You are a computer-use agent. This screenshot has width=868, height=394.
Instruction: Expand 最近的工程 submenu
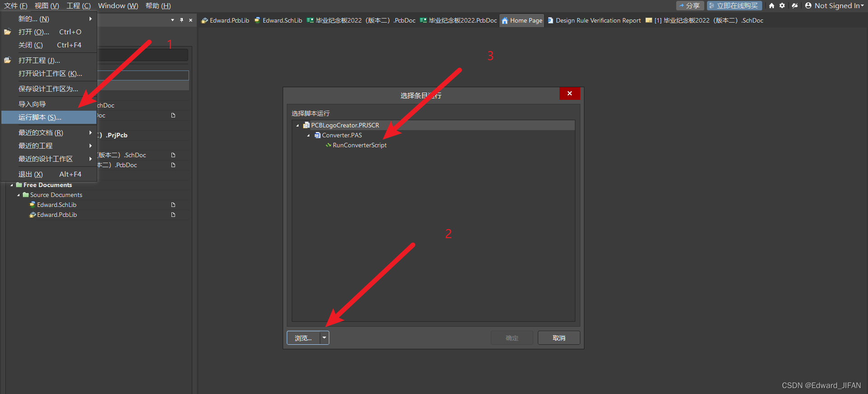click(49, 146)
